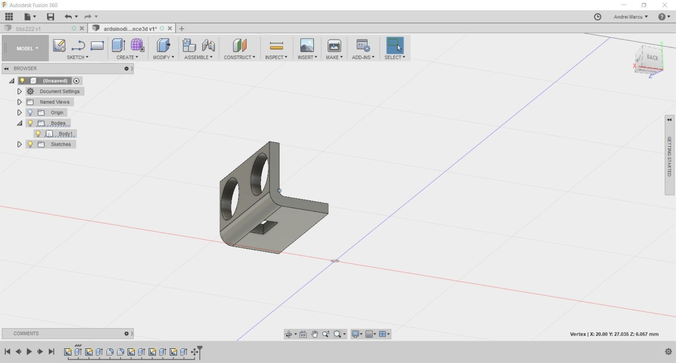This screenshot has height=363, width=676.
Task: Open the GETTING STARTED side panel
Action: [670, 156]
